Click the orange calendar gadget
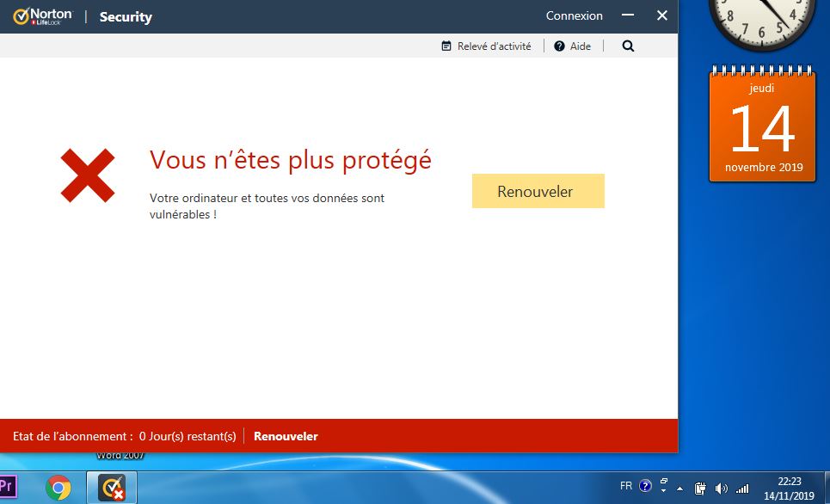The image size is (830, 504). click(762, 124)
